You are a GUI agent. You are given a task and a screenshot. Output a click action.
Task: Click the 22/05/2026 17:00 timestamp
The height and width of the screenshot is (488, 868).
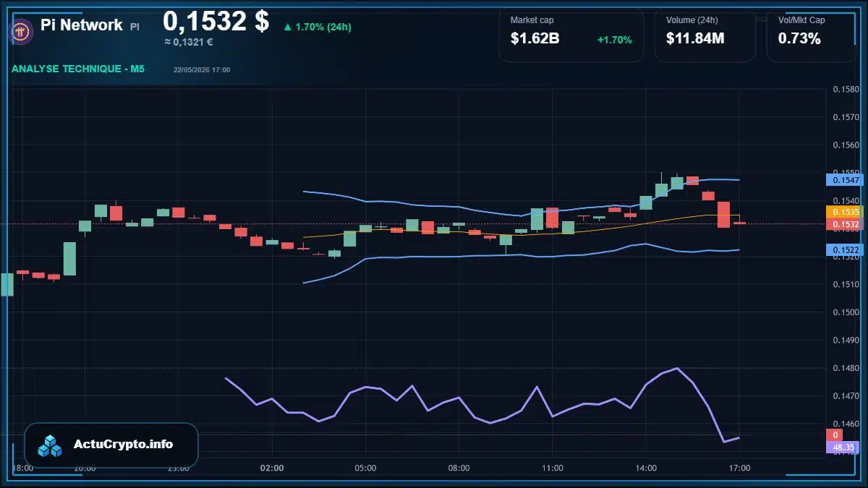pos(202,69)
